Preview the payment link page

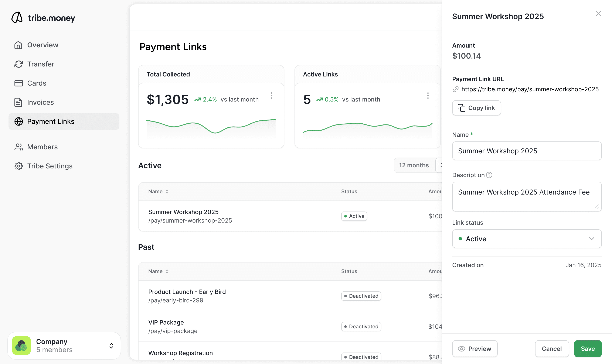(475, 349)
